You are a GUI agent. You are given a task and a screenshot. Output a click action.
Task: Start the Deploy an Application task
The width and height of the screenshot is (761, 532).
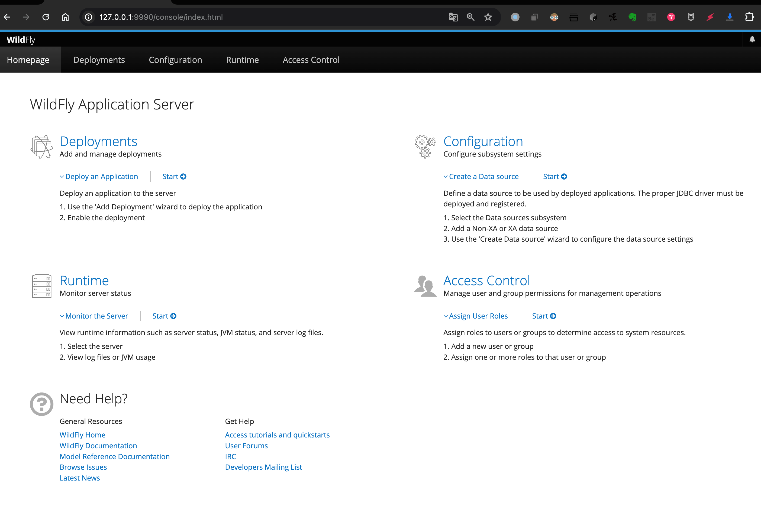(x=174, y=177)
